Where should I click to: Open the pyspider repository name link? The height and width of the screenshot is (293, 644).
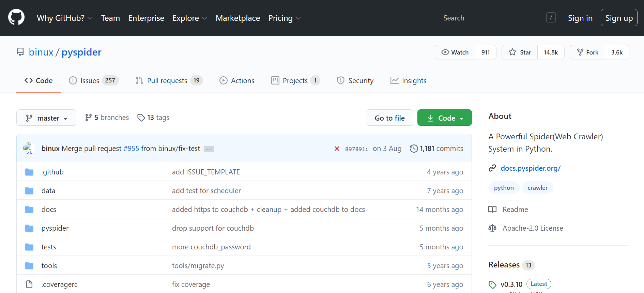pyautogui.click(x=81, y=52)
